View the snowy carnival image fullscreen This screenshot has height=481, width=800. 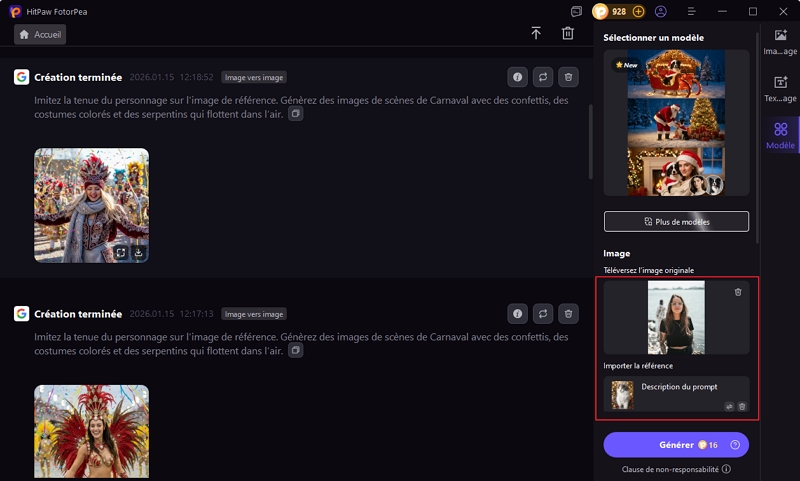point(120,253)
